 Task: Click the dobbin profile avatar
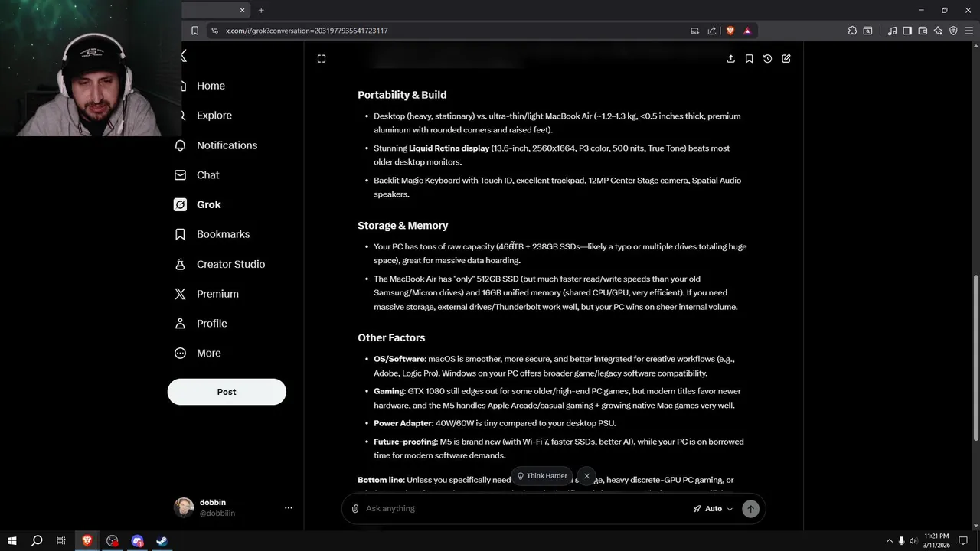pyautogui.click(x=184, y=507)
